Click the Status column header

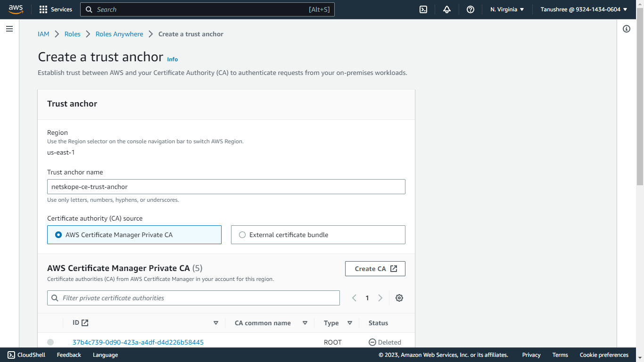(x=378, y=323)
